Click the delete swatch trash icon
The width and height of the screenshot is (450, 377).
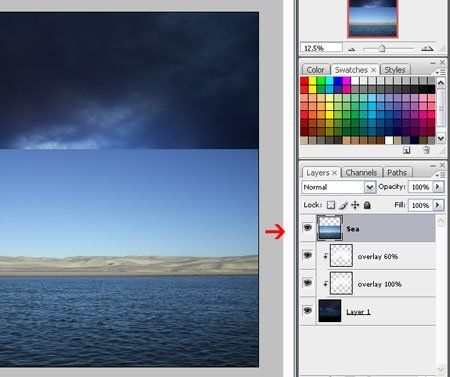click(x=426, y=150)
